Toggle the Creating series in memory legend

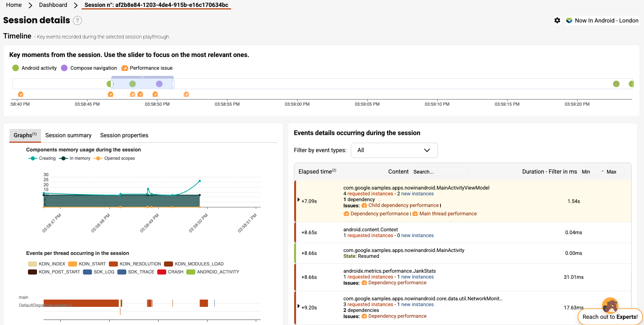click(42, 158)
